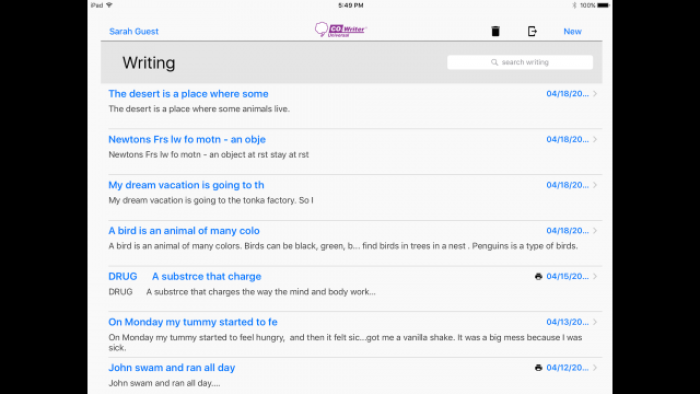Viewport: 700px width, 394px height.
Task: Click preview 'John swam and ran all day.....'
Action: pos(164,383)
